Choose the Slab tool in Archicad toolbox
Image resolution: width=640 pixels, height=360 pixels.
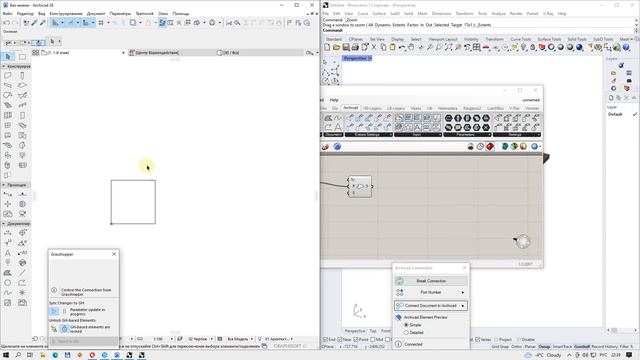coord(22,85)
